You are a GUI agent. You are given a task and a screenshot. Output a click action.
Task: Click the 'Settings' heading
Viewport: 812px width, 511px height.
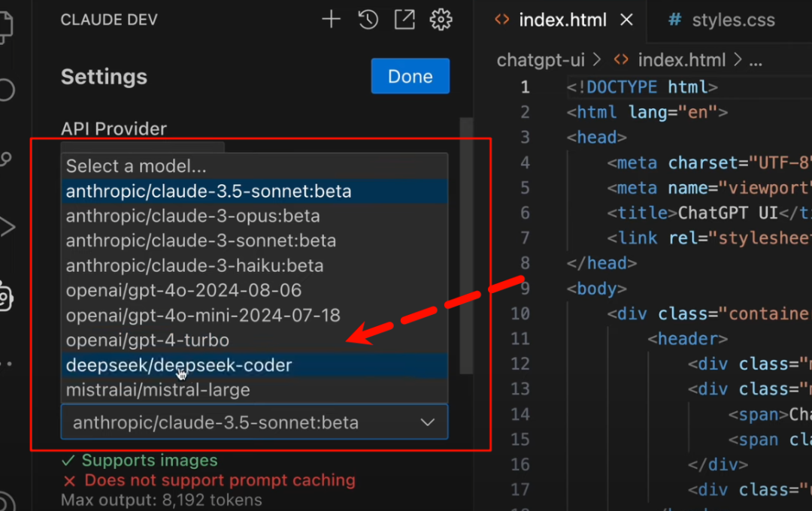coord(104,77)
